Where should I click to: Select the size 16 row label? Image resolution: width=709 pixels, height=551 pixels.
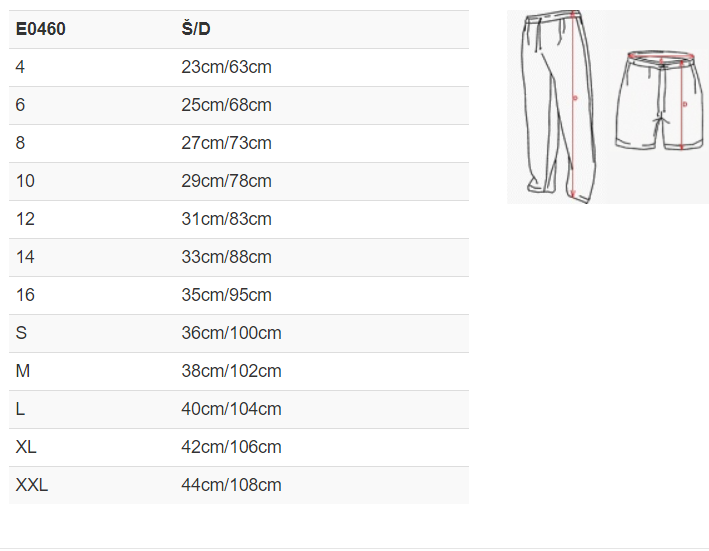click(25, 295)
